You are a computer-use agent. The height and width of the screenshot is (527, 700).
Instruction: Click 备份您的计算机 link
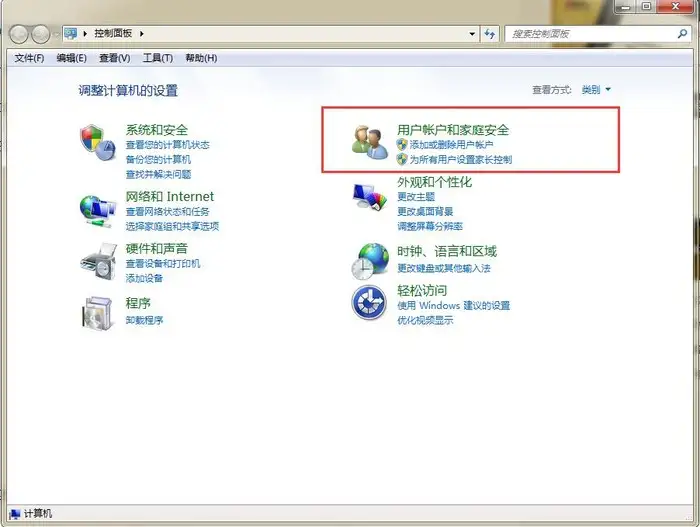coord(158,159)
